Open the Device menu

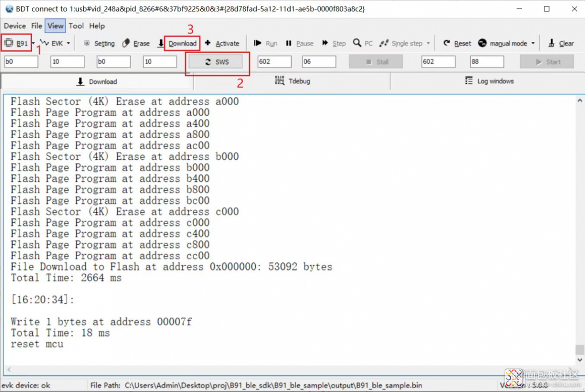click(x=15, y=26)
